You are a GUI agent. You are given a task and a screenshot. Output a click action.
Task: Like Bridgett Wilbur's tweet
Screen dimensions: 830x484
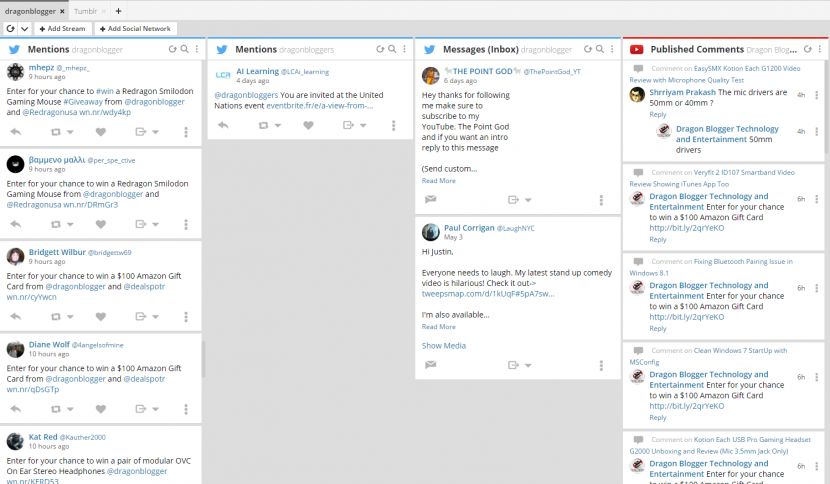101,317
